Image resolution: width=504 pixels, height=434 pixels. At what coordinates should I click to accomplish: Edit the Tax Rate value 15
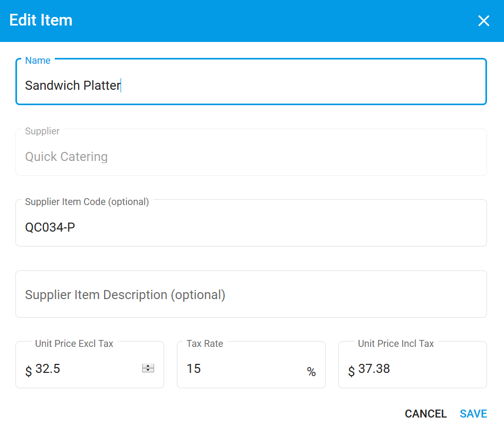(x=239, y=369)
